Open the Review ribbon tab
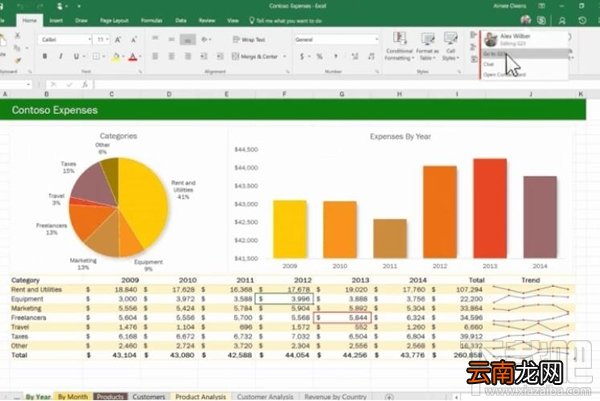This screenshot has height=401, width=600. click(207, 21)
